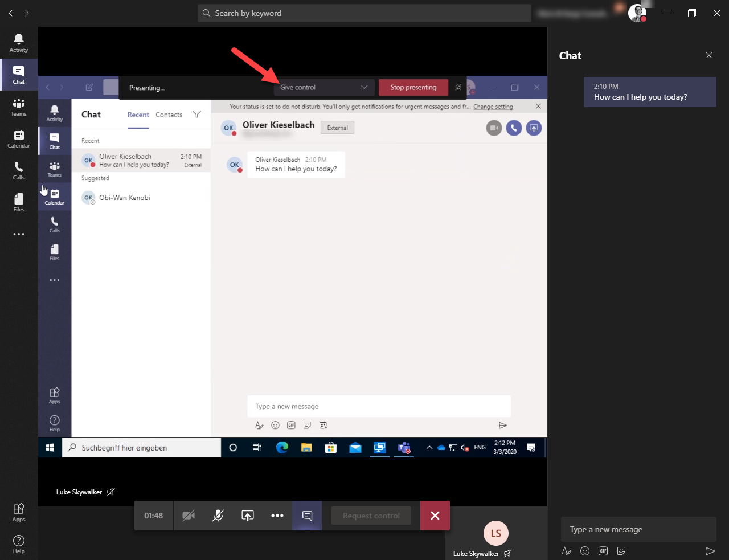Open the GIF picker in the compose bar

pos(291,425)
